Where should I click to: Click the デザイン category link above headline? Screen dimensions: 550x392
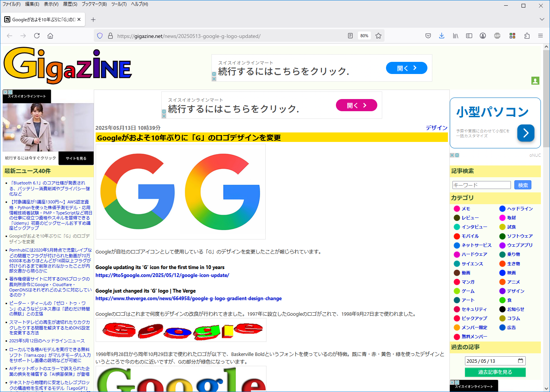pyautogui.click(x=437, y=128)
